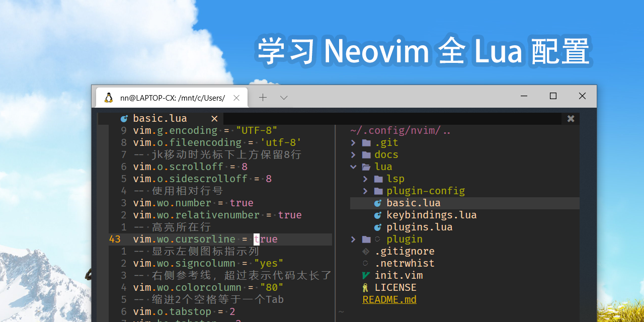644x322 pixels.
Task: Close the terminal window
Action: [x=582, y=96]
